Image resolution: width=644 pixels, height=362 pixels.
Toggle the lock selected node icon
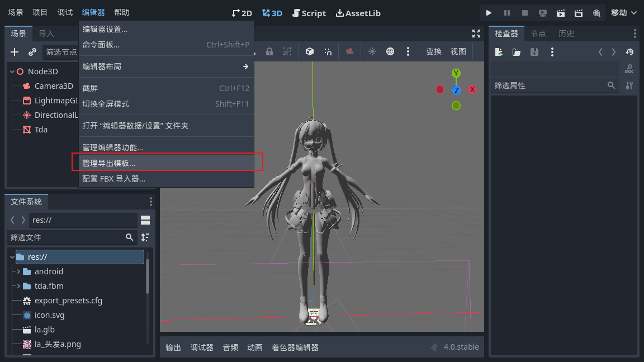click(x=269, y=52)
